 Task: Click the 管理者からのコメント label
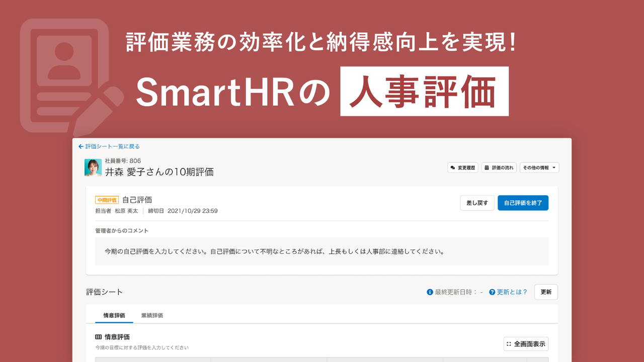(122, 231)
